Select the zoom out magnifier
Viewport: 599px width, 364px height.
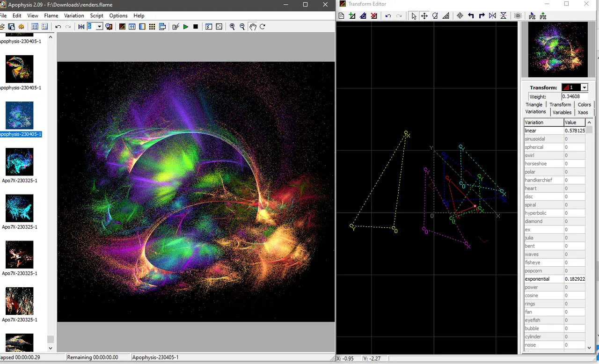click(242, 27)
